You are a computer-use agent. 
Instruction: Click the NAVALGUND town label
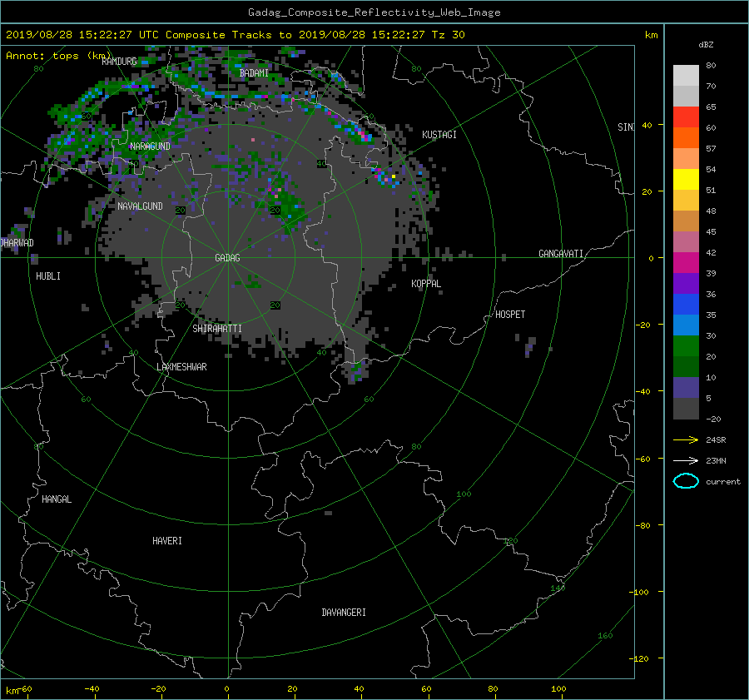(x=140, y=206)
